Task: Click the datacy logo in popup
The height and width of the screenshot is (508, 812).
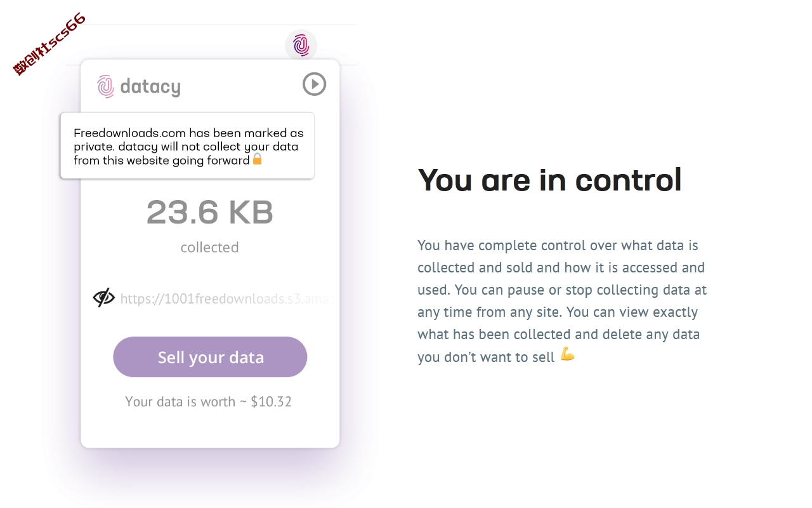Action: pos(139,86)
